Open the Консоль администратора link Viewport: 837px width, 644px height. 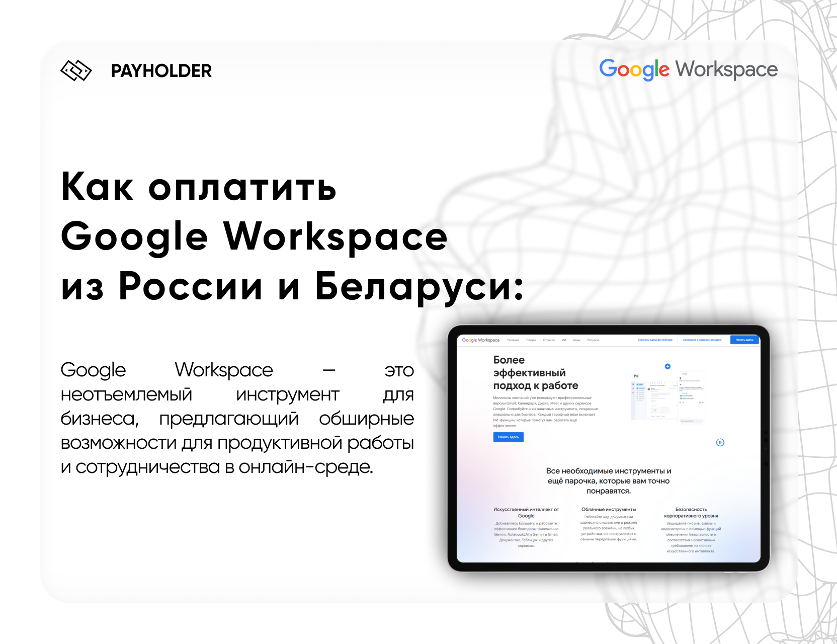[655, 340]
